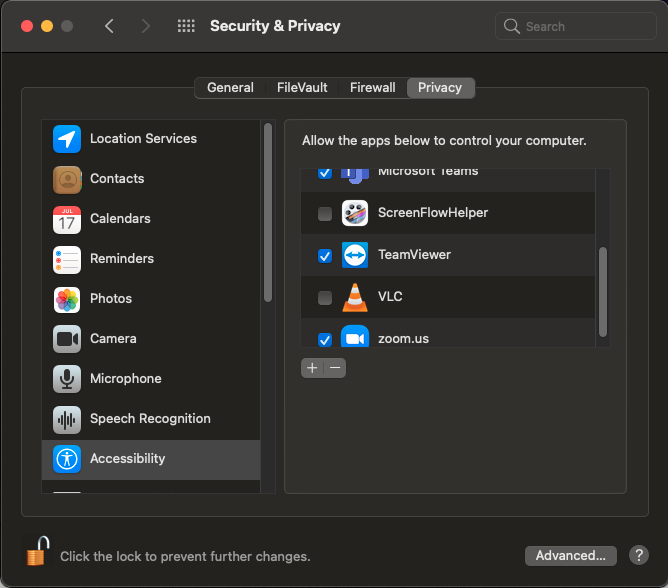Select the VLC name text
Screen dimensions: 668x588
[x=390, y=297]
